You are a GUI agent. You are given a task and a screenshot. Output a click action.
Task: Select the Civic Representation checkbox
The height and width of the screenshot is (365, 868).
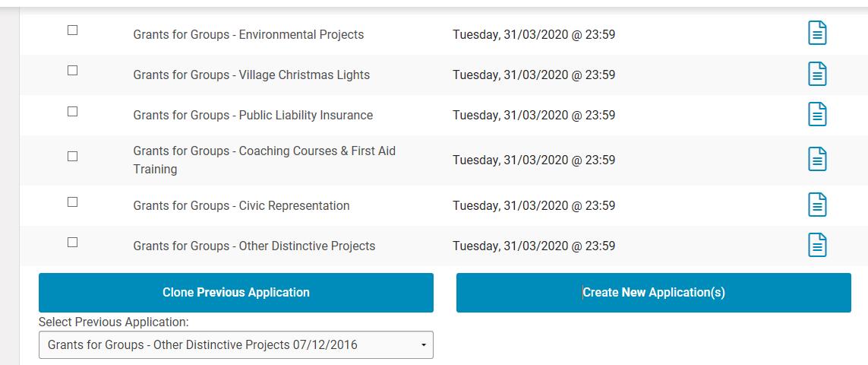coord(73,202)
